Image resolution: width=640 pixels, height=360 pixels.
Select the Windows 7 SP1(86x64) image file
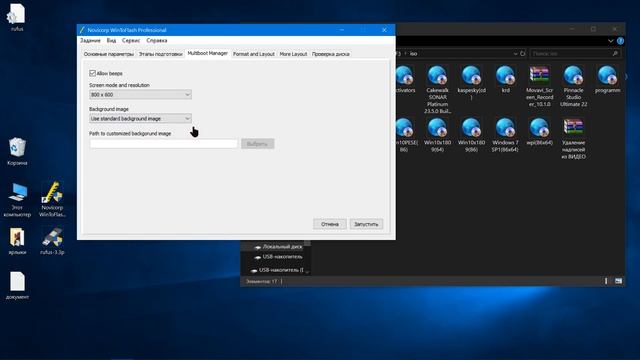[505, 135]
